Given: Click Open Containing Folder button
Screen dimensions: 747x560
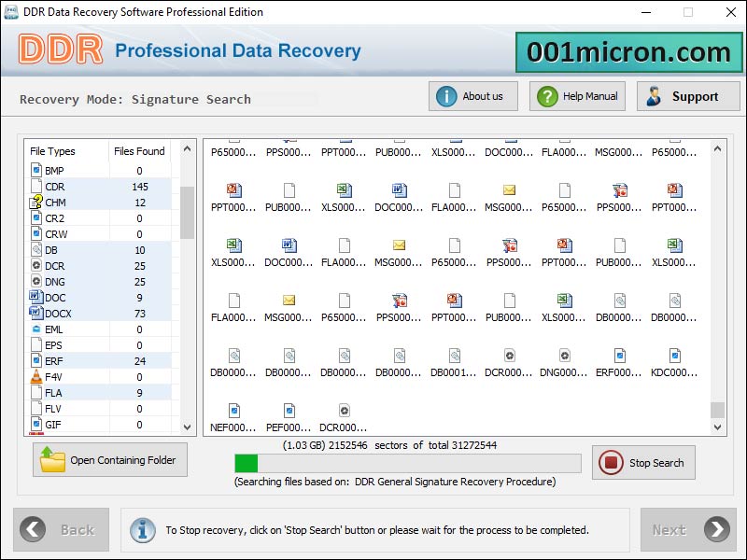Looking at the screenshot, I should coord(110,460).
